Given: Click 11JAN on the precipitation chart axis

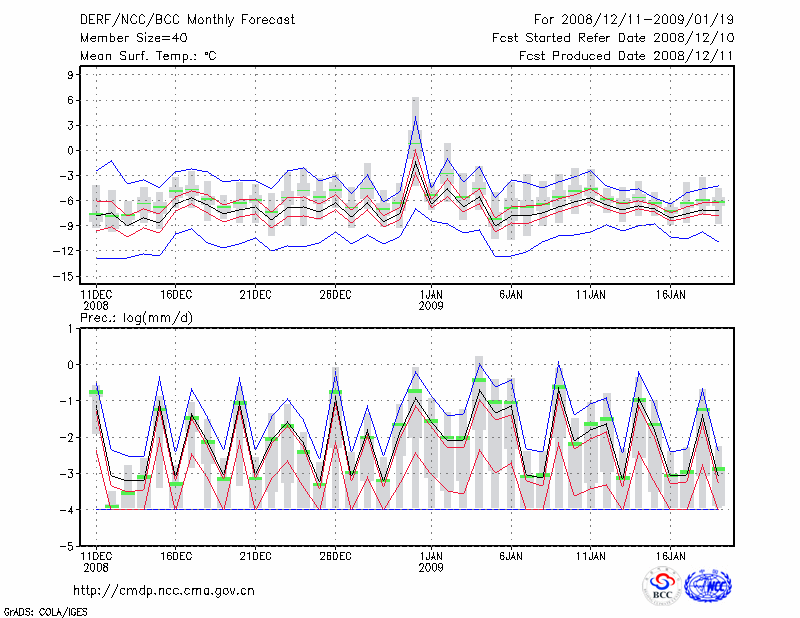Looking at the screenshot, I should pos(591,555).
